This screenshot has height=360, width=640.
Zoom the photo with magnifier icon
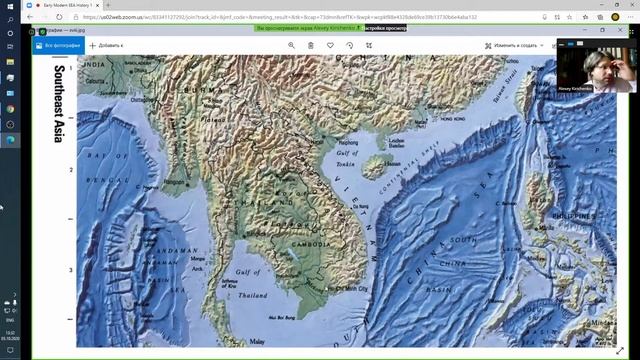[291, 45]
